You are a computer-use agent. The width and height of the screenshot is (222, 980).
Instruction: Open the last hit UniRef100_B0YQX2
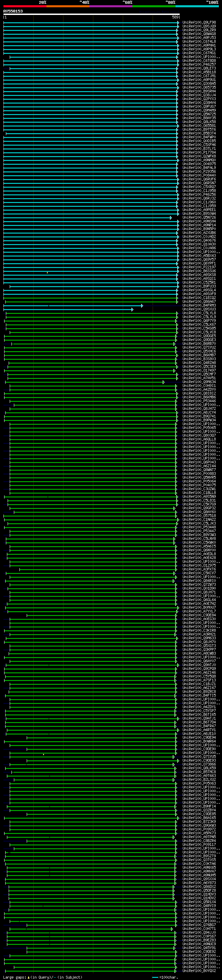coord(199,971)
